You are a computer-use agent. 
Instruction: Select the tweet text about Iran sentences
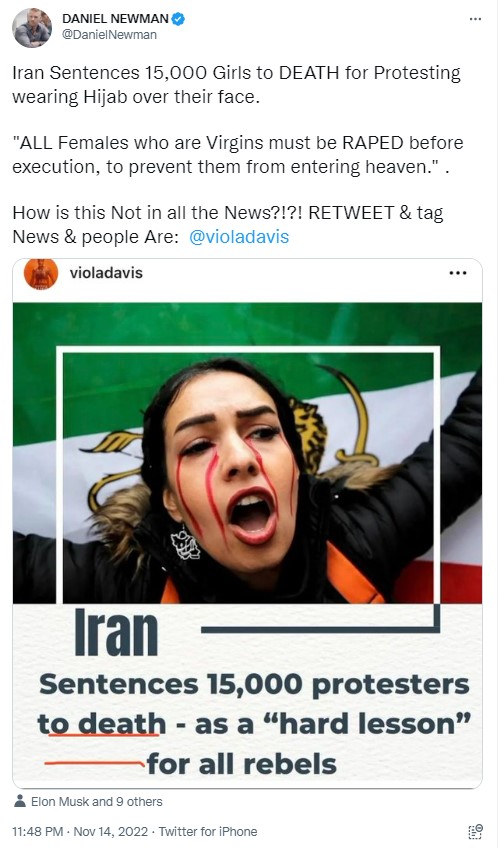pos(236,84)
